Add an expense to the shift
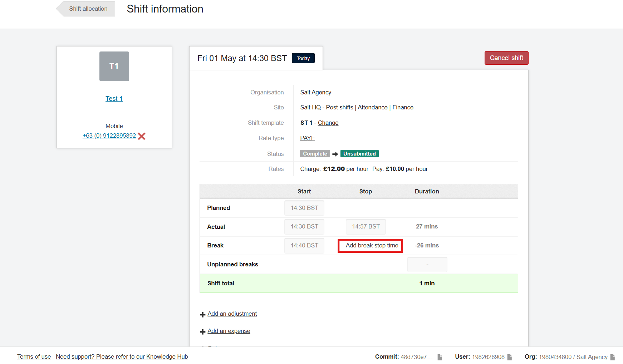 229,331
